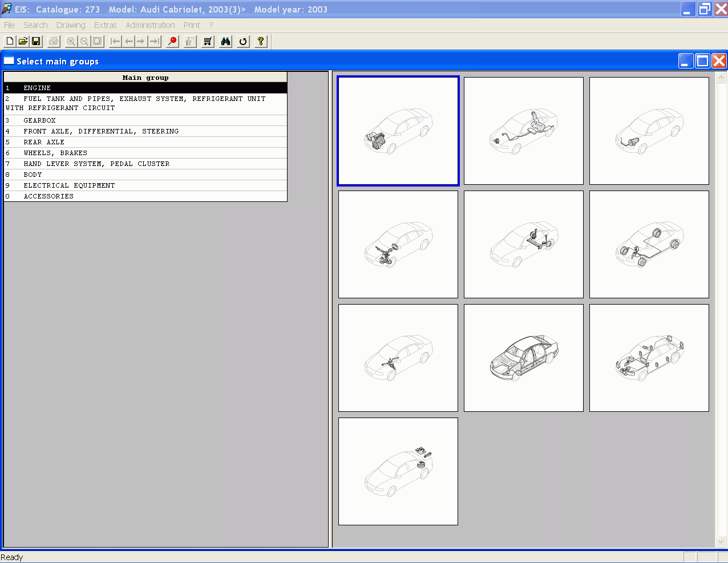Click the Zoom out magnifier icon
Image resolution: width=728 pixels, height=563 pixels.
tap(84, 41)
